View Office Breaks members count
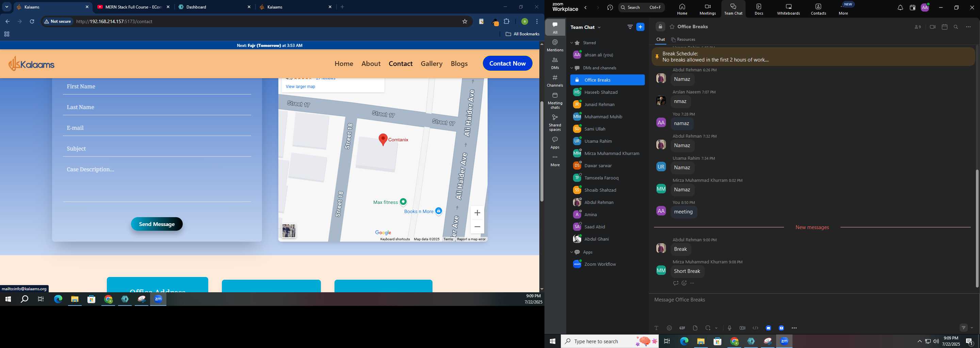 (918, 27)
